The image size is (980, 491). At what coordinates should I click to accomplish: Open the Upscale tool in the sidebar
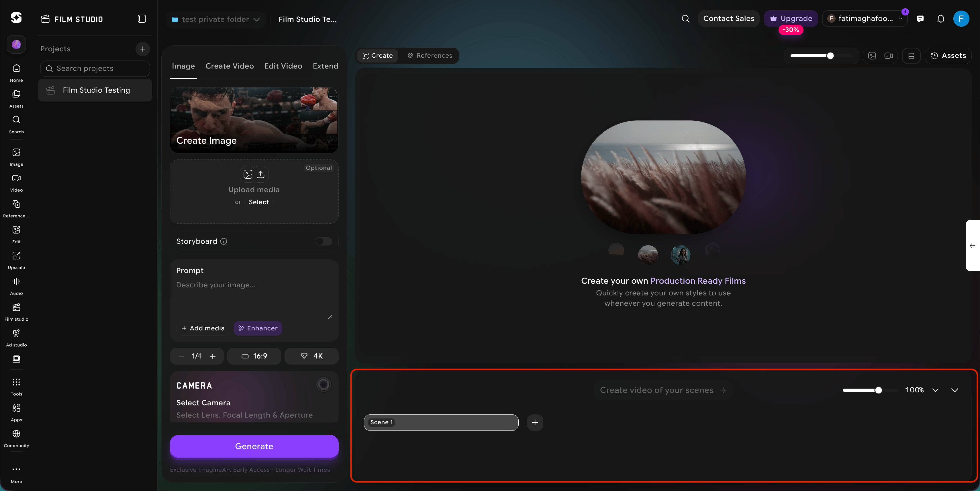16,260
